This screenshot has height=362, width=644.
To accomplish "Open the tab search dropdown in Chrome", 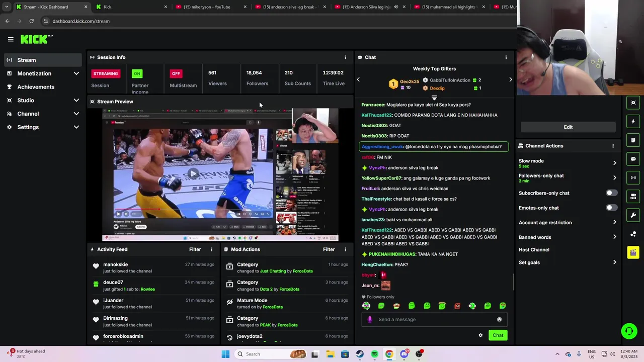I will [7, 7].
